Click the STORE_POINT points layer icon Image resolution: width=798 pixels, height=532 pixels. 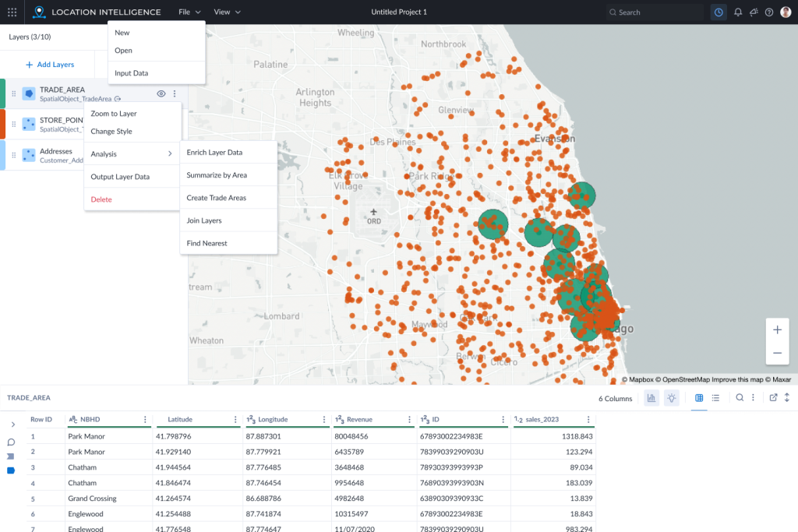pyautogui.click(x=29, y=124)
